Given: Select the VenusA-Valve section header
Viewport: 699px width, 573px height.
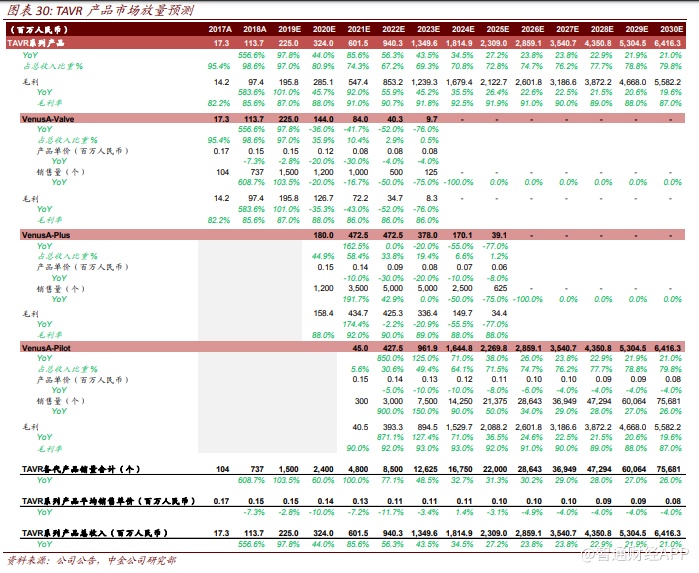Looking at the screenshot, I should 48,119.
